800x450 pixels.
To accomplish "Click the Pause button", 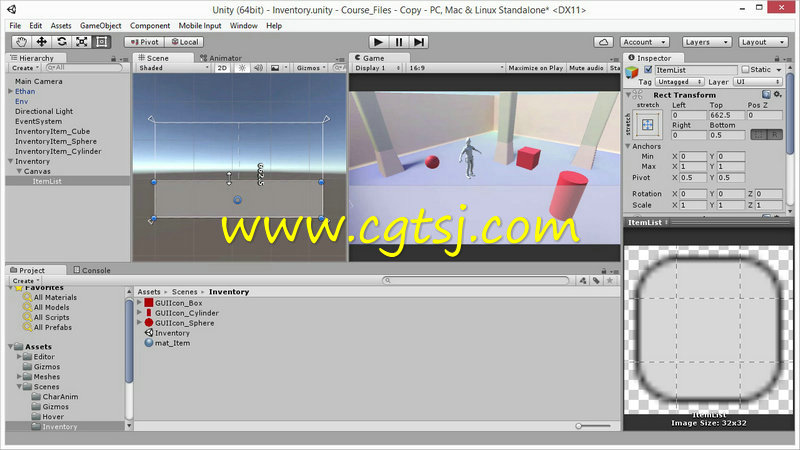I will 398,42.
